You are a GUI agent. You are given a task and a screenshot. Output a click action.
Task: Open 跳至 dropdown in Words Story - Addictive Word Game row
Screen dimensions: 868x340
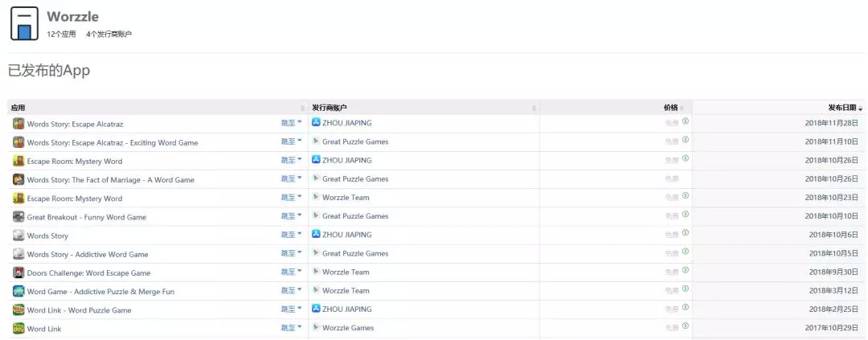point(291,253)
